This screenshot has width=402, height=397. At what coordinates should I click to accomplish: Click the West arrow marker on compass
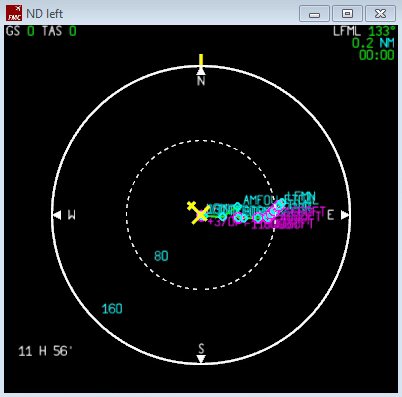click(57, 215)
